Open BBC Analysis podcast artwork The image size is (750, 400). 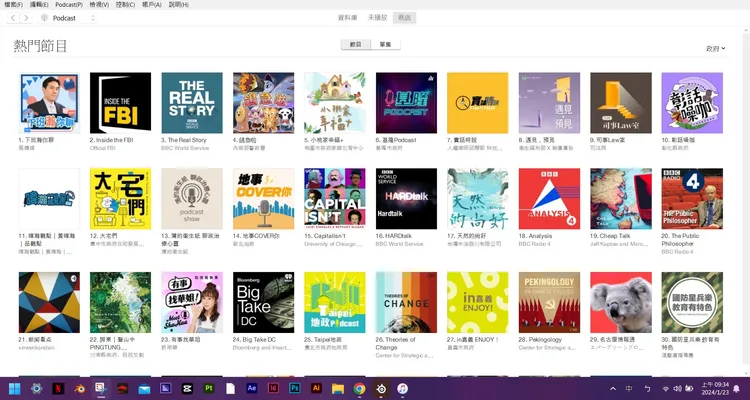(549, 199)
